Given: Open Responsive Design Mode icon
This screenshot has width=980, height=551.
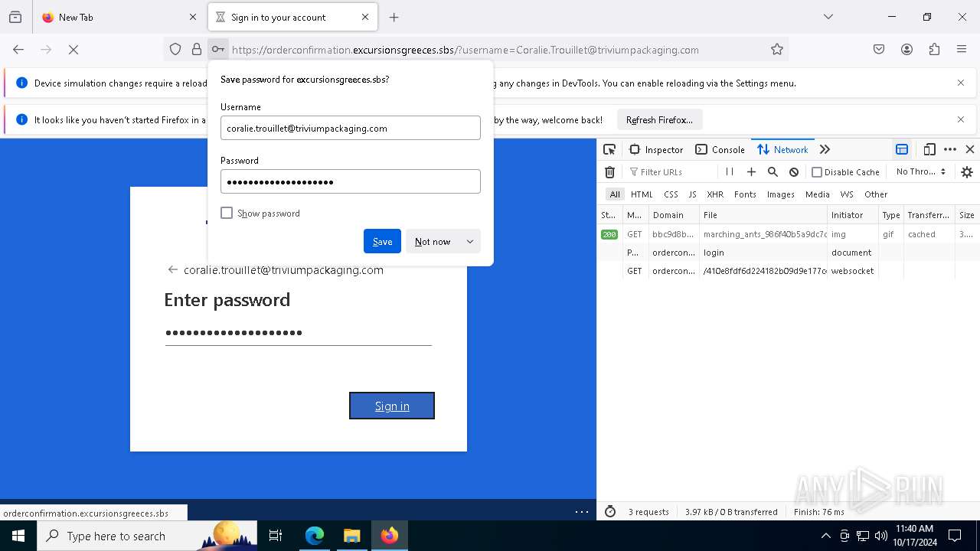Looking at the screenshot, I should tap(929, 149).
